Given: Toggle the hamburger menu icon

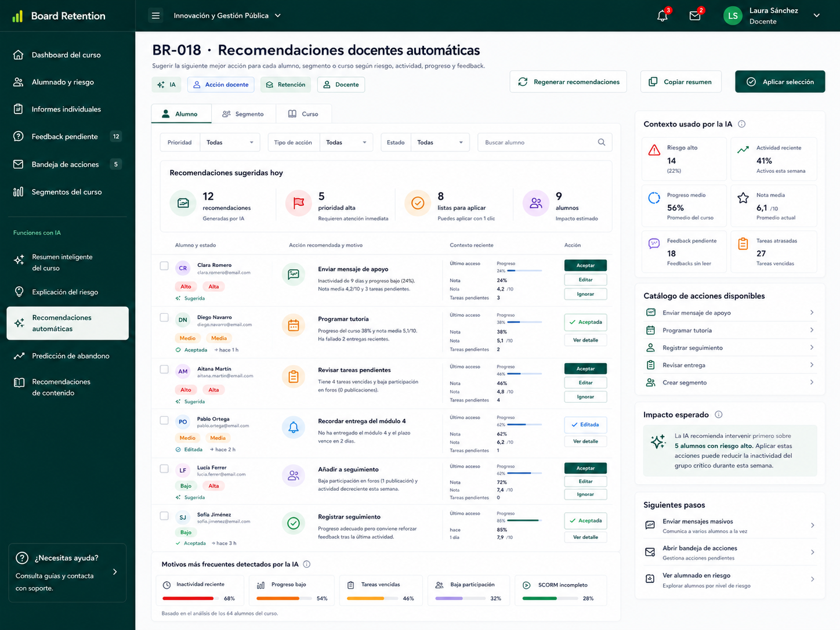Looking at the screenshot, I should tap(155, 16).
